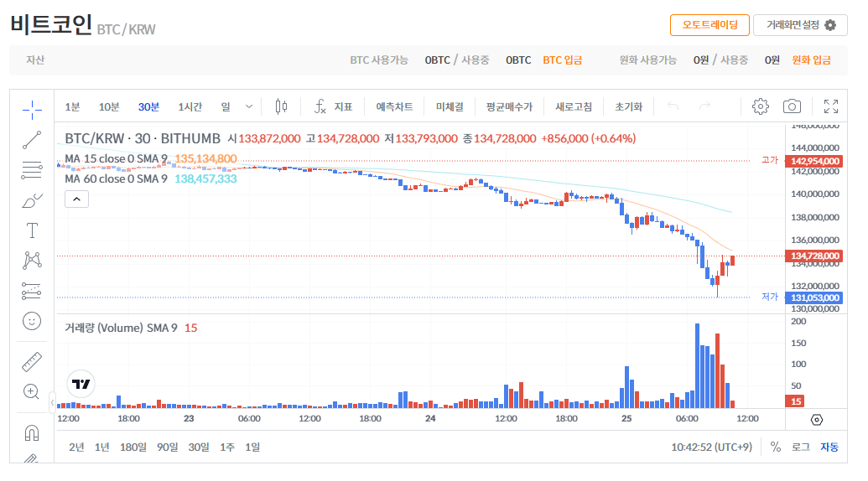Click the red 15 volume axis label

(x=796, y=401)
